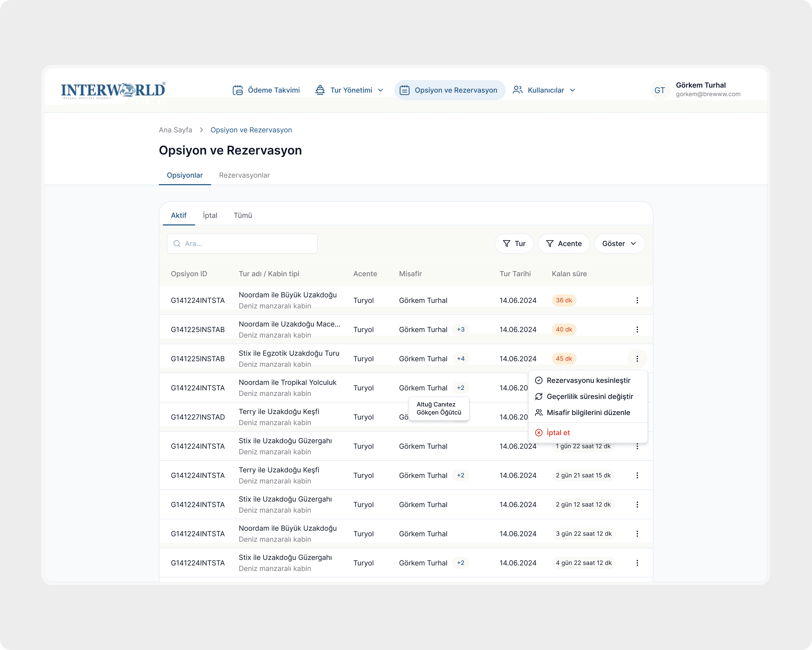Open Opsiyon ve Rezervasyon nav item
Viewport: 812px width, 650px height.
point(450,90)
